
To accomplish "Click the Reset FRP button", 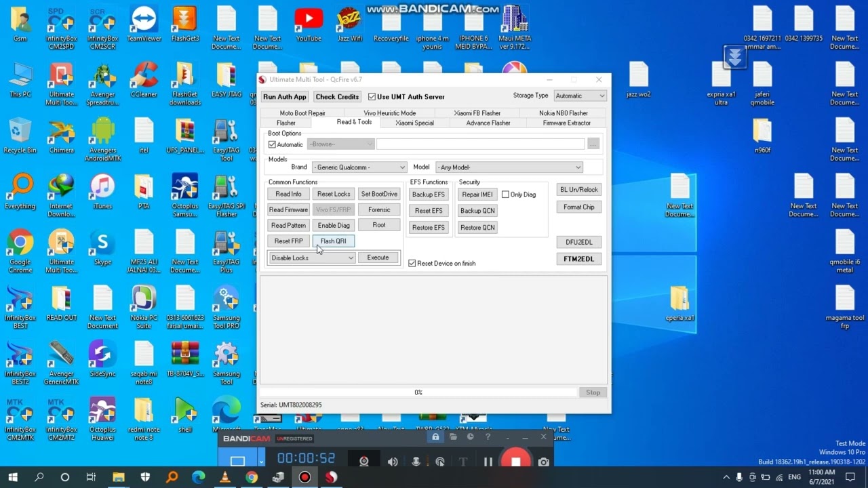I will [288, 241].
